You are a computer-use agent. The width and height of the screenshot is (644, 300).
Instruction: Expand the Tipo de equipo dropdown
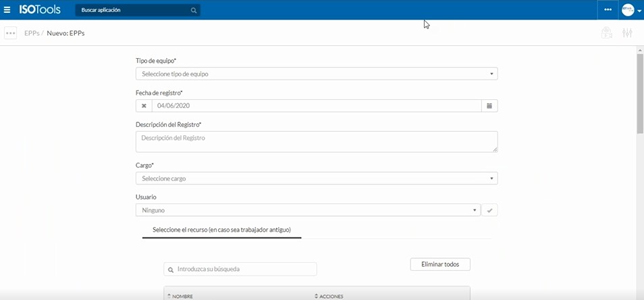(316, 74)
